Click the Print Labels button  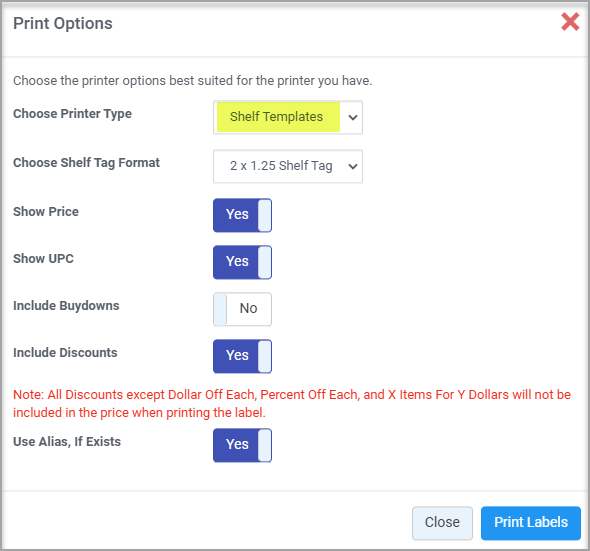pos(531,523)
